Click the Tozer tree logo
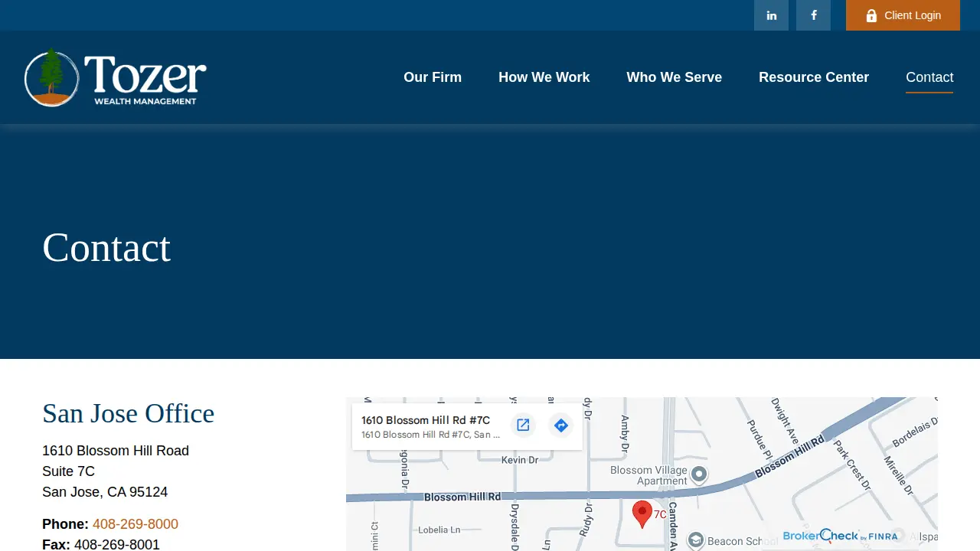Screen dimensions: 980x551 coord(51,77)
